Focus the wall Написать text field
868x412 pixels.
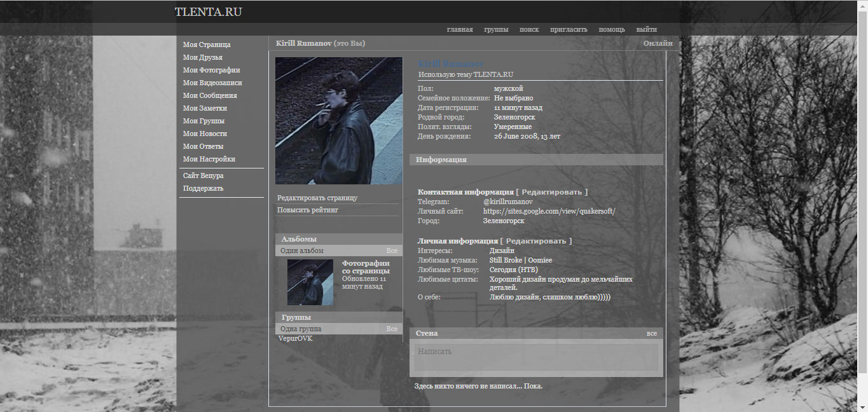click(x=536, y=357)
